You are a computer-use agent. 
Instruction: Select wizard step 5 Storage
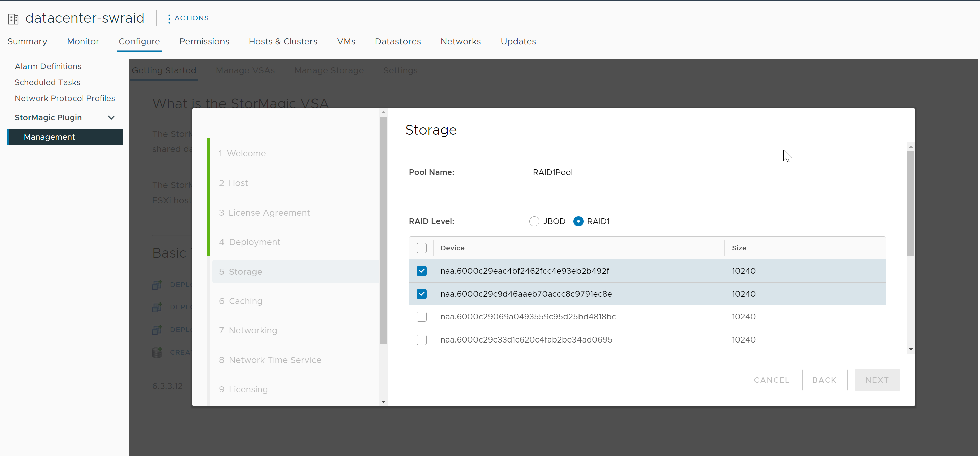[x=296, y=272]
